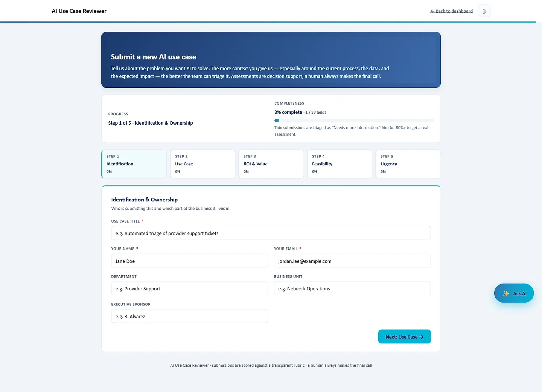The height and width of the screenshot is (392, 542).
Task: Click "Step 1 of 5 · Identification & Ownership" text
Action: (151, 123)
